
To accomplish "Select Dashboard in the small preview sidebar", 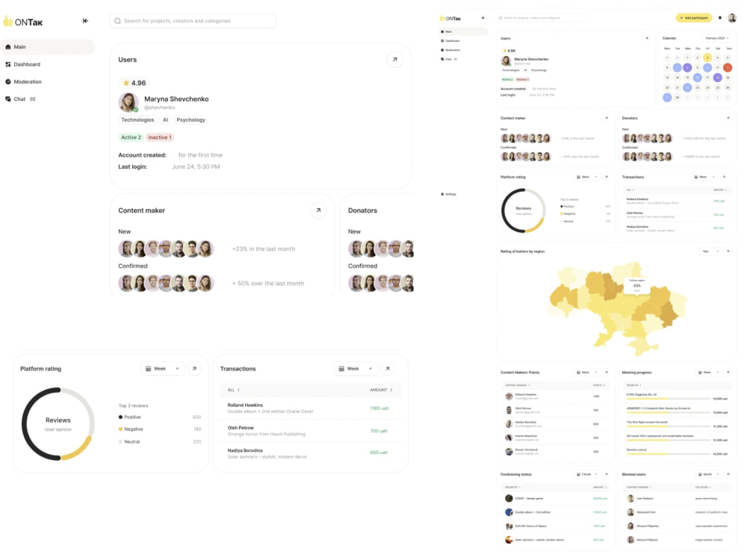I will 450,41.
